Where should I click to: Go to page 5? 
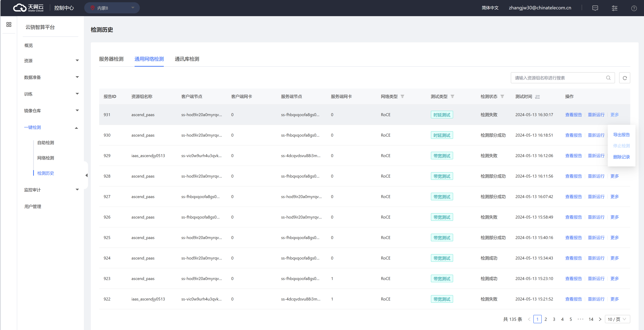(x=571, y=319)
